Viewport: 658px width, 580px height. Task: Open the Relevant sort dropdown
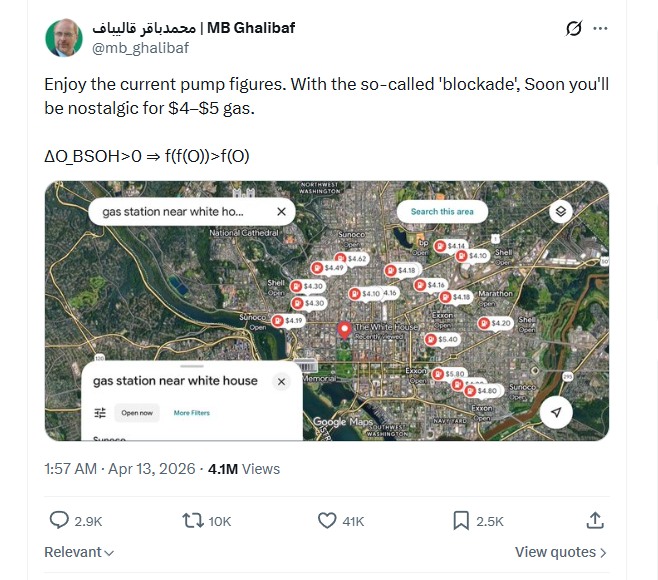pyautogui.click(x=79, y=552)
